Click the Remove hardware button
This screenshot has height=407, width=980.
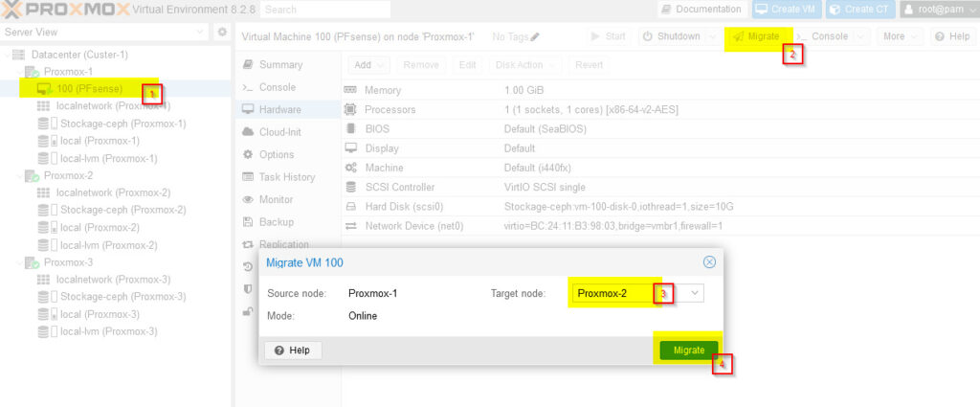421,64
